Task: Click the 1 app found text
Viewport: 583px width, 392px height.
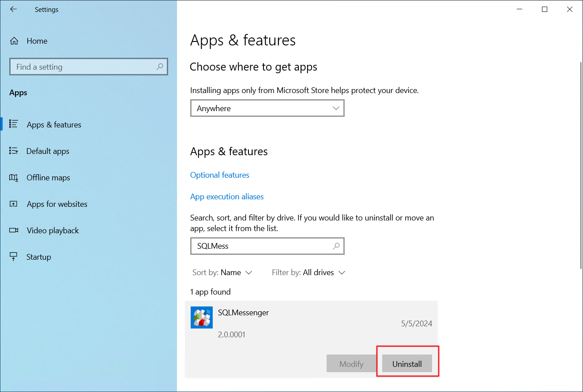Action: tap(211, 292)
